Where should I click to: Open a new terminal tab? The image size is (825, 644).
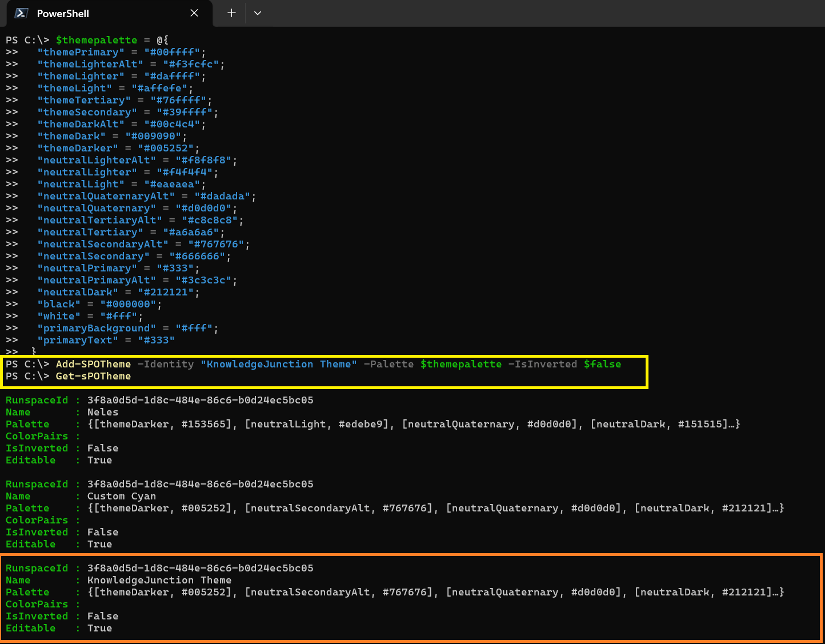(x=230, y=13)
